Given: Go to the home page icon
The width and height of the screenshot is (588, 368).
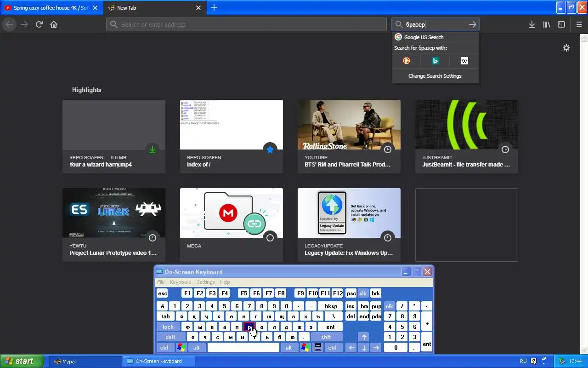Looking at the screenshot, I should pyautogui.click(x=54, y=24).
